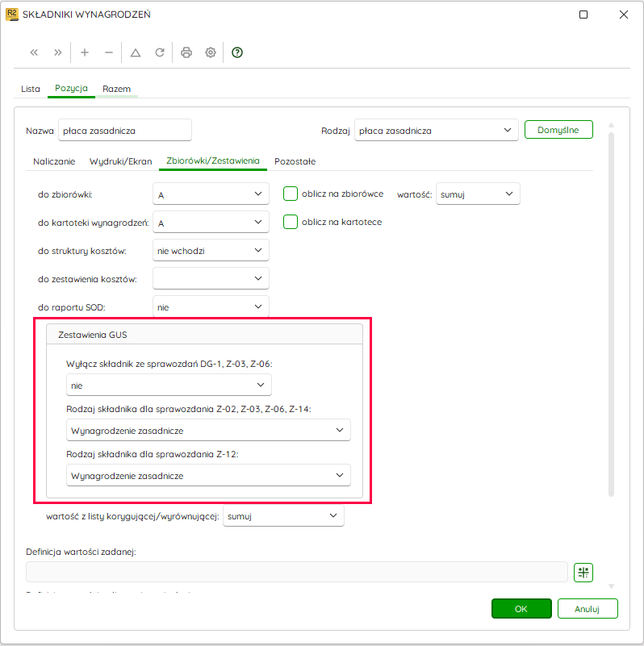Click the Nazwa input field
The image size is (644, 646).
tap(125, 130)
